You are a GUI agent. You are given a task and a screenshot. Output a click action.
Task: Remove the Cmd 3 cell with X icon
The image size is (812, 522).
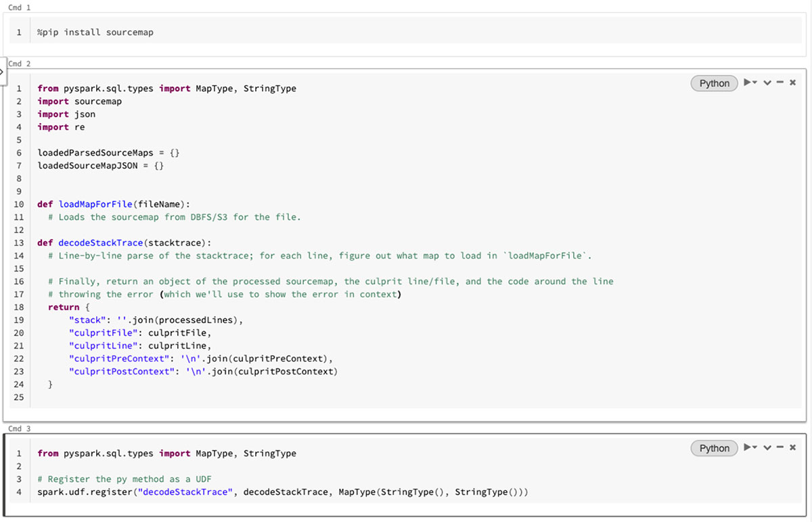tap(792, 448)
